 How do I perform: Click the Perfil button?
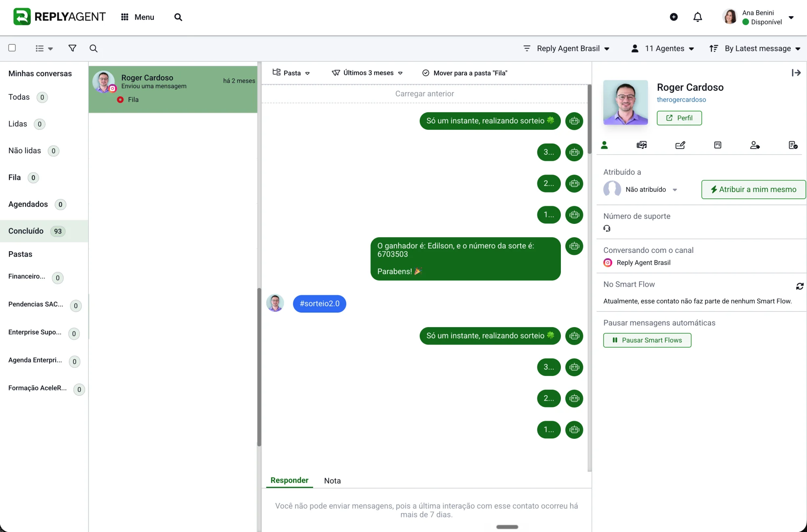[679, 118]
